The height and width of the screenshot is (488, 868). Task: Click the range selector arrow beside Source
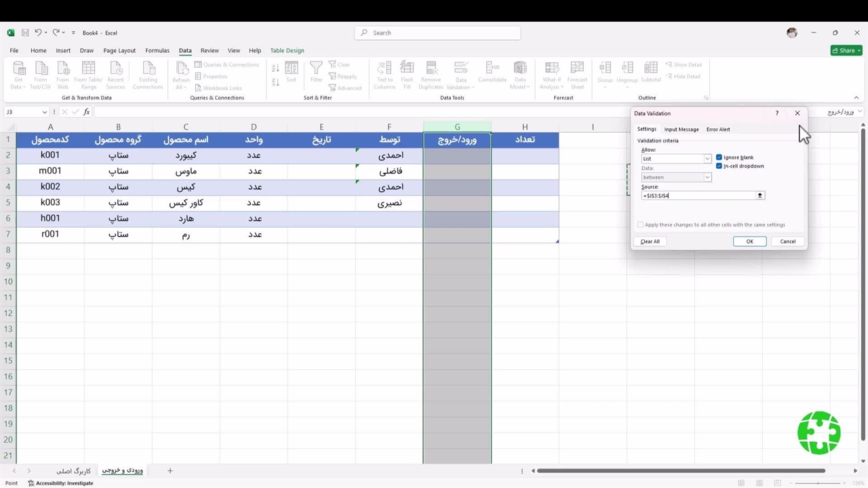point(759,195)
